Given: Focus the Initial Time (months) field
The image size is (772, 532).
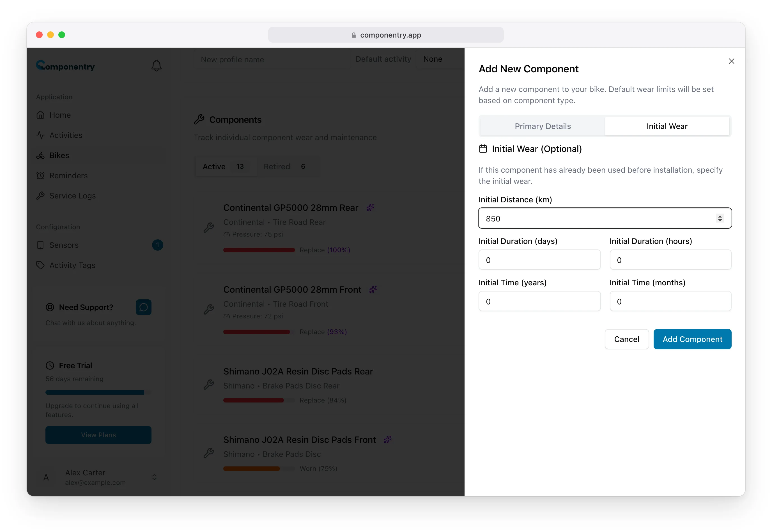Looking at the screenshot, I should (x=670, y=301).
